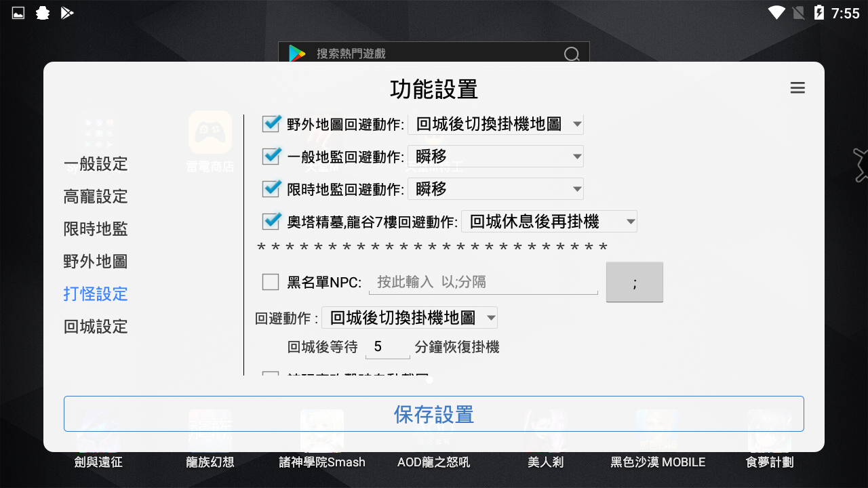
Task: Click the magnifier icon in the search bar
Action: [x=572, y=54]
